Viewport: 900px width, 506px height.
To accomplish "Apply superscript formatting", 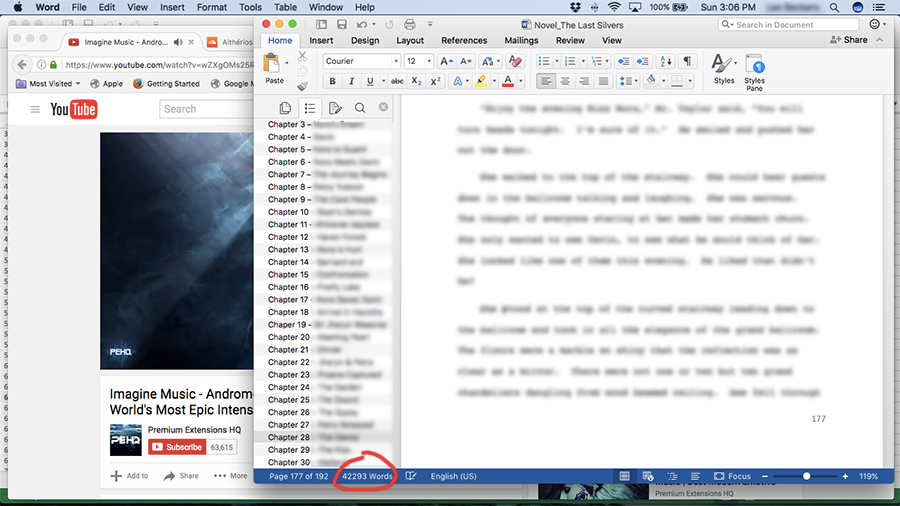I will pyautogui.click(x=436, y=81).
